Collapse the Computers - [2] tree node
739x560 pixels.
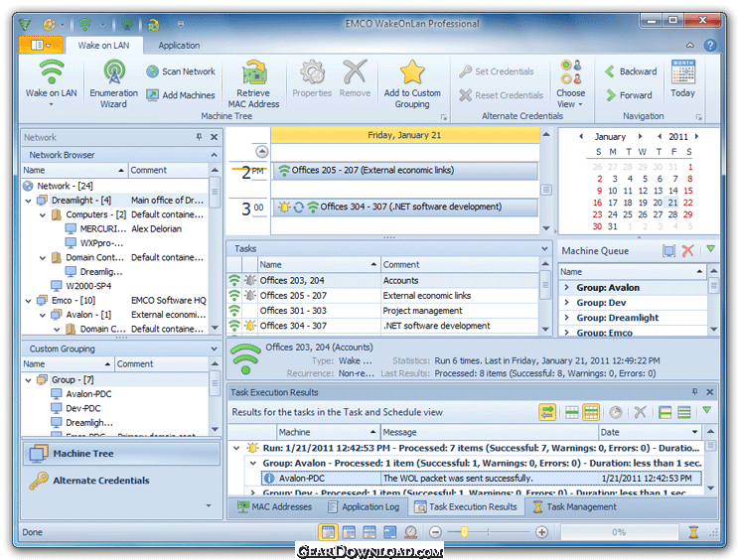(43, 214)
